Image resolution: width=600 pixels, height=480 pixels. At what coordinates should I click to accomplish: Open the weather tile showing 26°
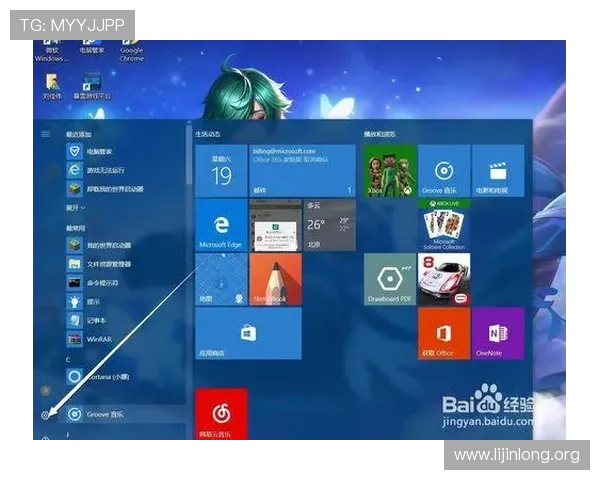click(329, 225)
